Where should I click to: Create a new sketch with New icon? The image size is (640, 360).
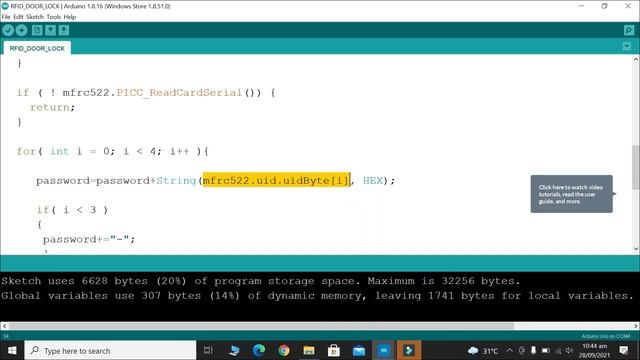37,30
